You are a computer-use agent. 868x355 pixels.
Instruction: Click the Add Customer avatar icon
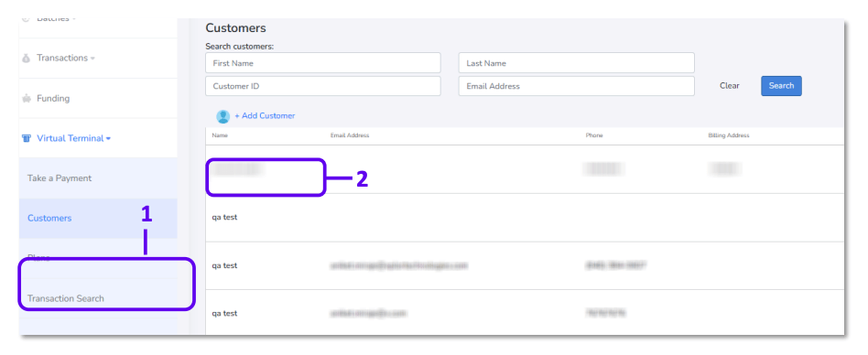[223, 116]
